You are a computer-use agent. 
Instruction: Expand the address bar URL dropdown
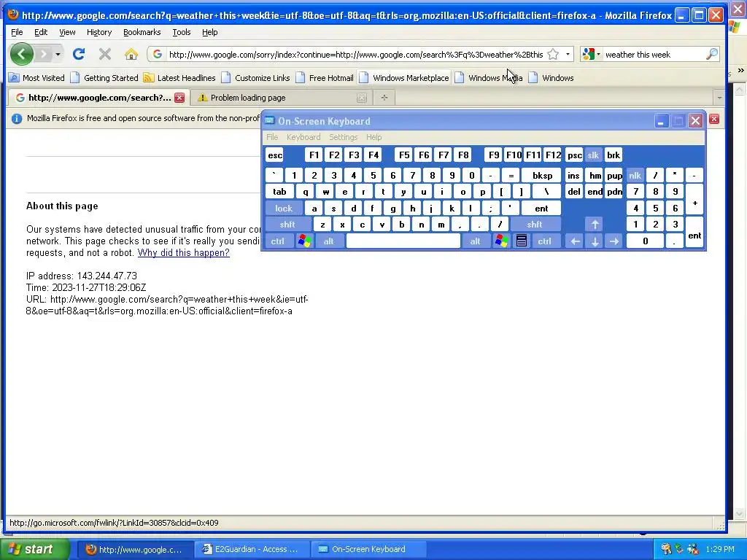click(568, 54)
